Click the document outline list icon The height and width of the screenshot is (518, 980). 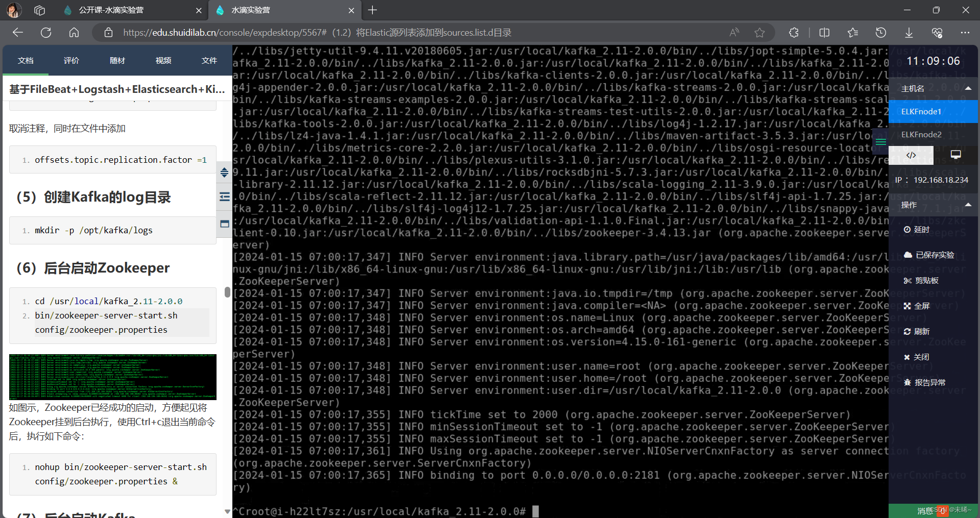coord(224,197)
